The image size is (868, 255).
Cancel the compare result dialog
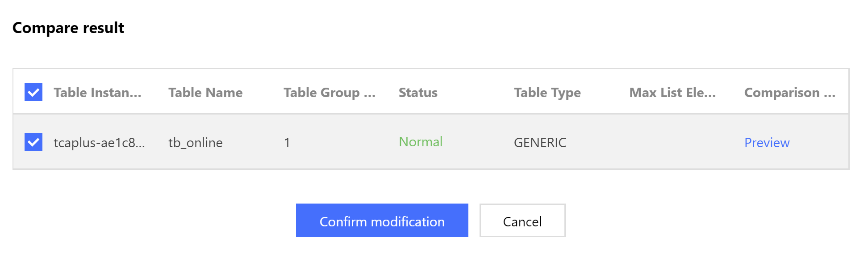[x=522, y=221]
